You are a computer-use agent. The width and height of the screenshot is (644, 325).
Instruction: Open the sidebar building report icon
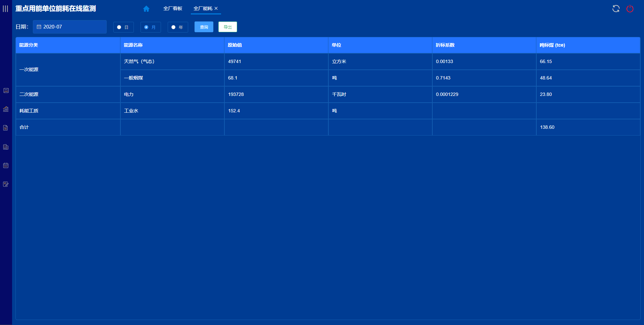[6, 147]
